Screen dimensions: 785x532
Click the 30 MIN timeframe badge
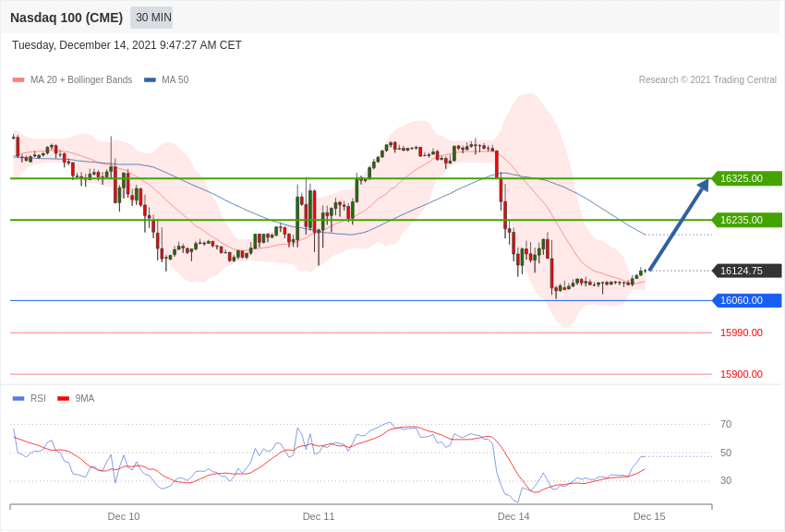point(151,18)
